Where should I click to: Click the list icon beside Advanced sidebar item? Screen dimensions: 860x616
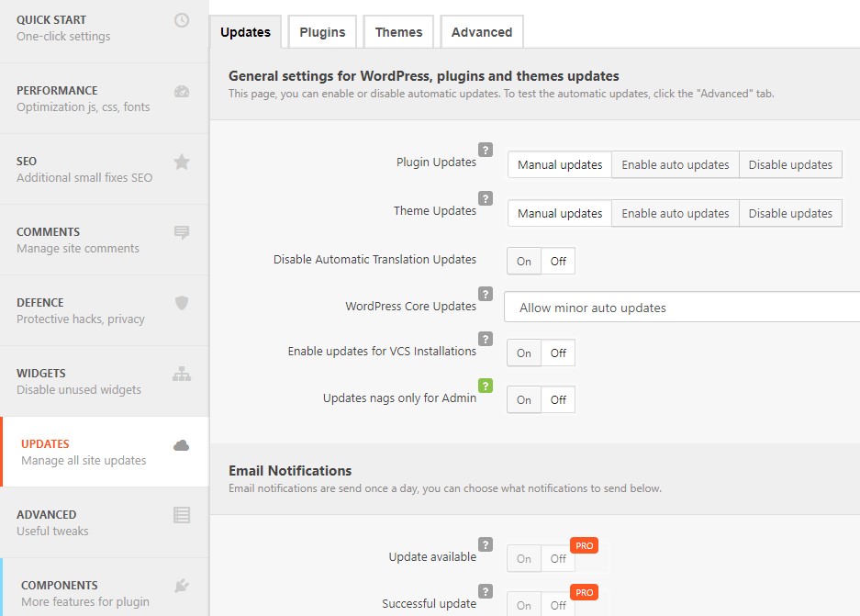[182, 515]
